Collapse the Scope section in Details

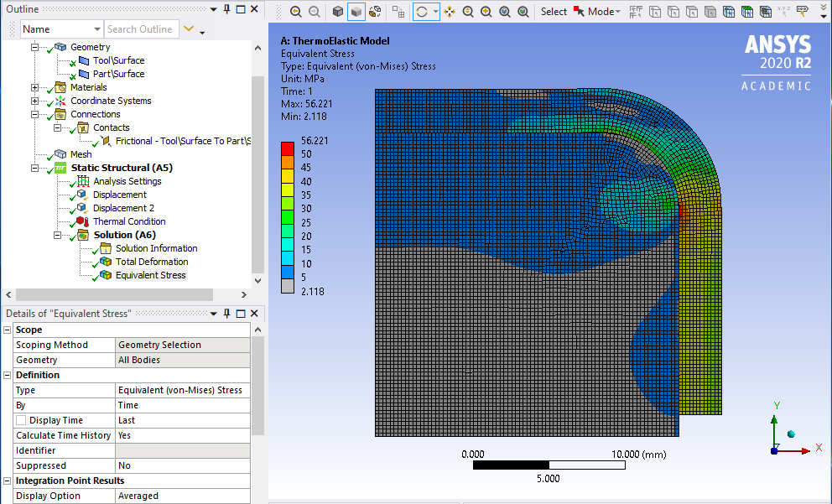pos(8,330)
